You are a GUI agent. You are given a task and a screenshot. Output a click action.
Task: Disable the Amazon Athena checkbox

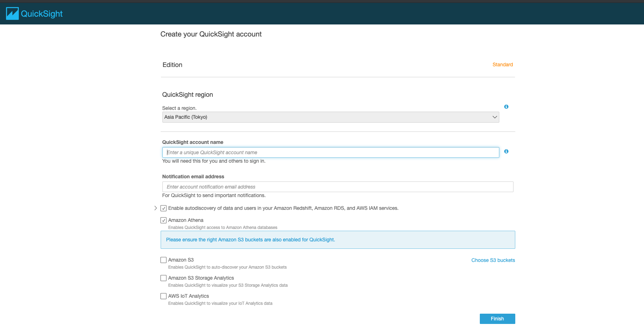pos(163,220)
